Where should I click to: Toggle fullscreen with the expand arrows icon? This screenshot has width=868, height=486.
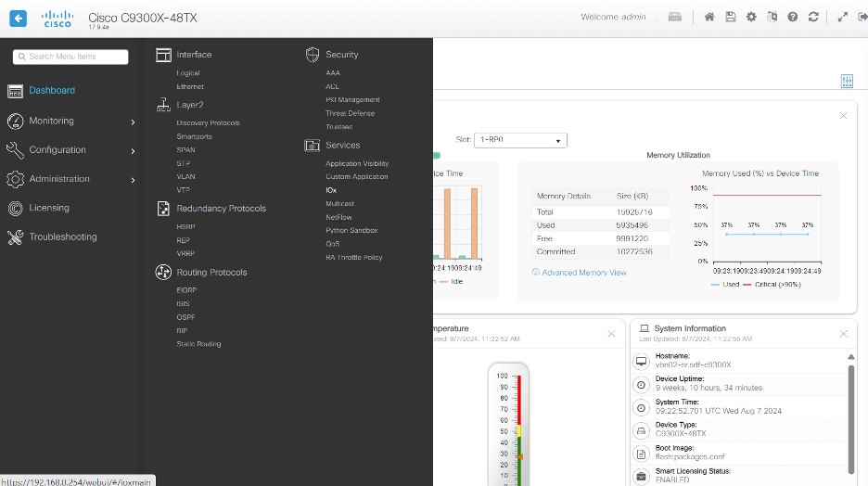click(843, 18)
